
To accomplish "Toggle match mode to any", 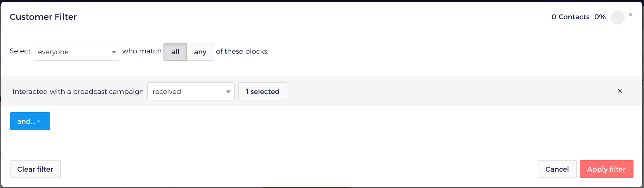I will (200, 52).
